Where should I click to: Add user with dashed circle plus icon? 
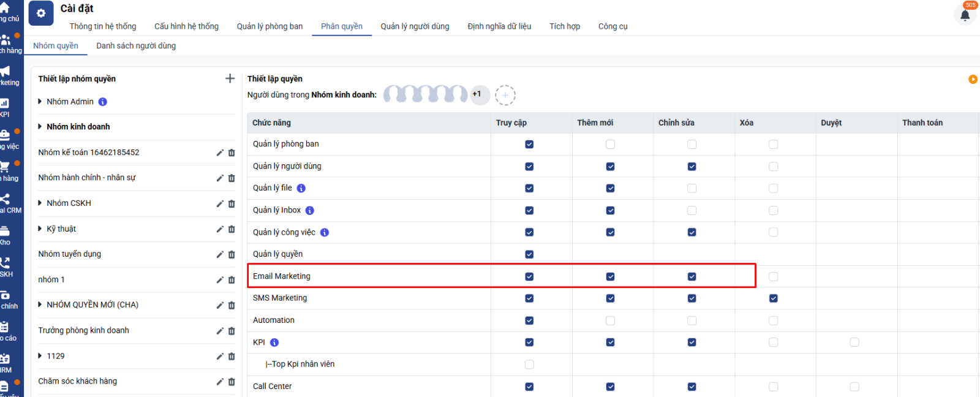505,95
